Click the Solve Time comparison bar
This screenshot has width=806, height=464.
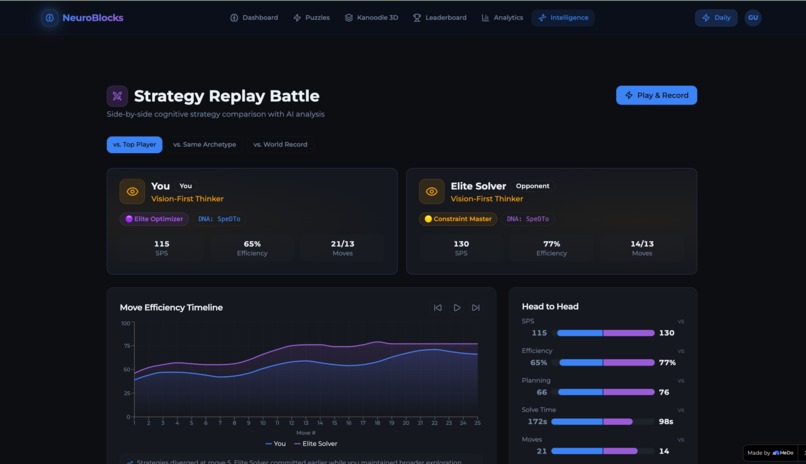click(x=603, y=422)
